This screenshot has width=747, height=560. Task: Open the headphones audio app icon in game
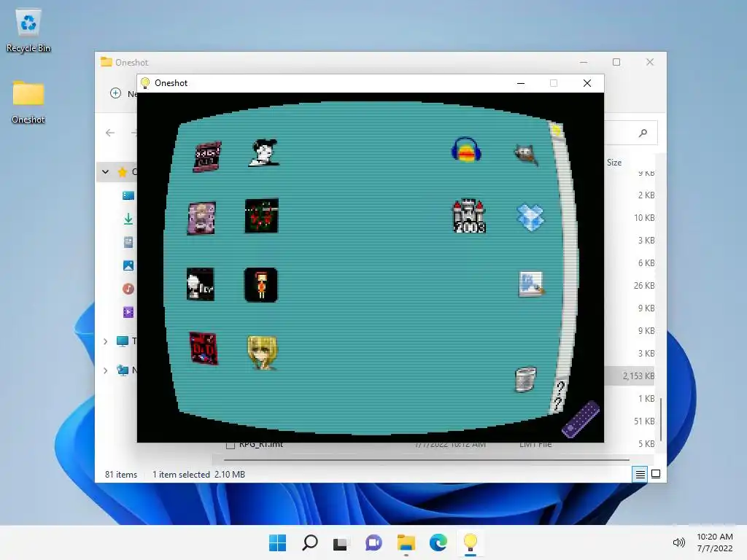tap(466, 149)
